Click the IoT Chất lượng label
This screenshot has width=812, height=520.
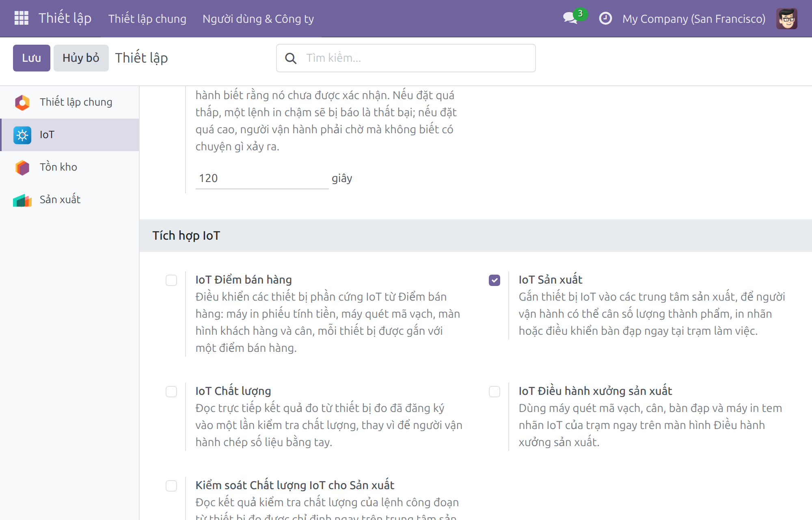point(233,391)
